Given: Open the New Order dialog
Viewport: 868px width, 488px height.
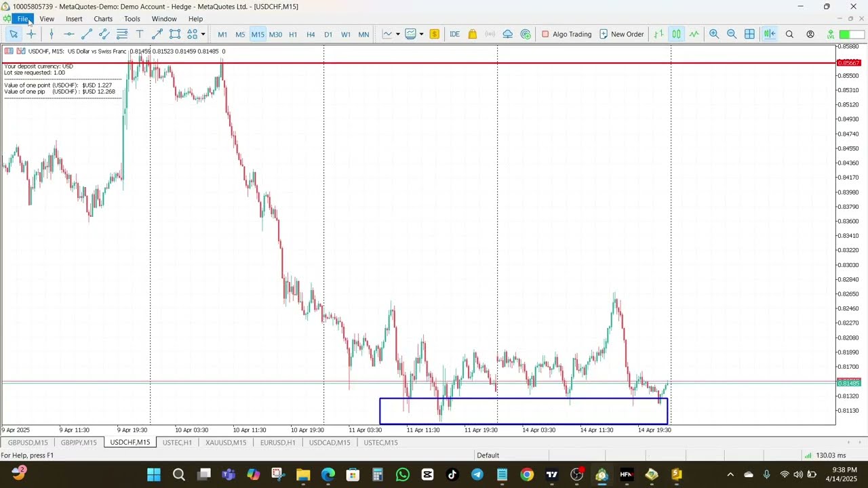Looking at the screenshot, I should [621, 34].
